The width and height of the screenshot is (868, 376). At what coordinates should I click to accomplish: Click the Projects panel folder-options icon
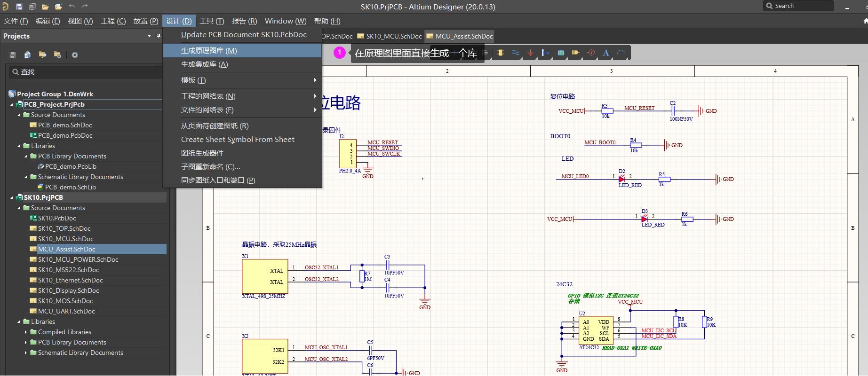tap(57, 55)
